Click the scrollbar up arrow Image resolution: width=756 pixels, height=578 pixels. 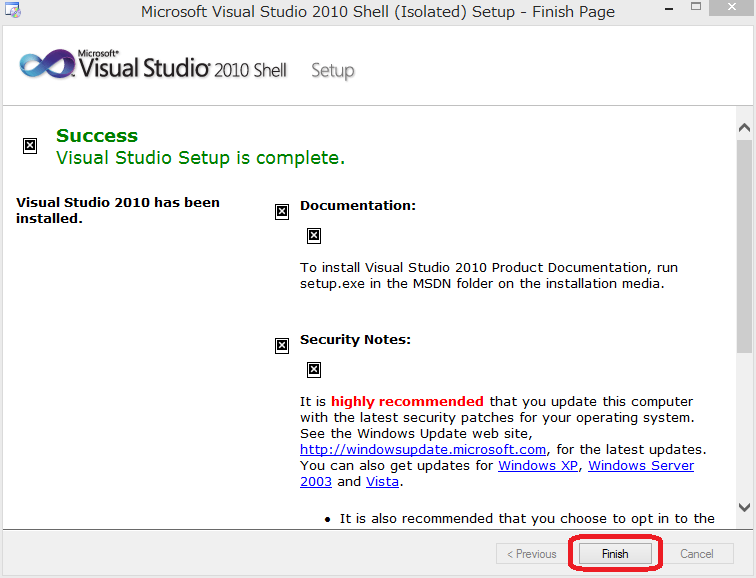[x=744, y=128]
